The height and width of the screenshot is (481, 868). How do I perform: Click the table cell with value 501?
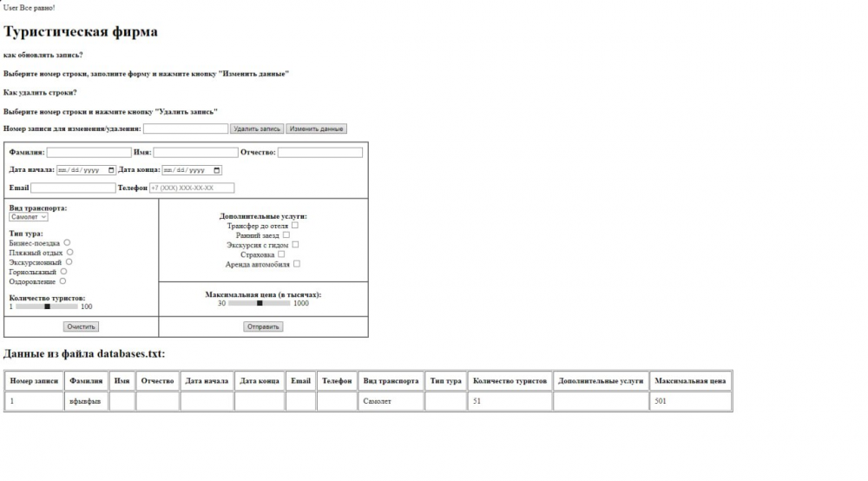tap(690, 401)
